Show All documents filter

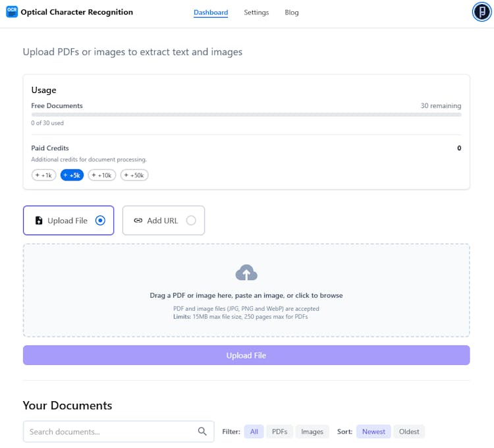(x=254, y=432)
